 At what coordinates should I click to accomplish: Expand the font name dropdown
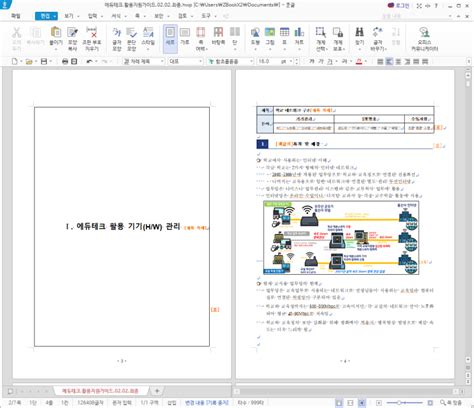click(229, 61)
